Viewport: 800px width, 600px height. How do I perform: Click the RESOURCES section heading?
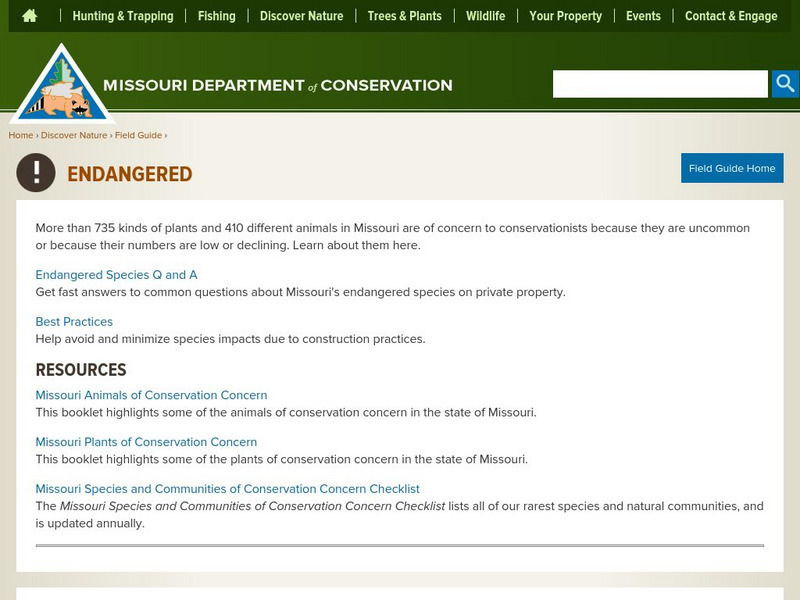(81, 369)
